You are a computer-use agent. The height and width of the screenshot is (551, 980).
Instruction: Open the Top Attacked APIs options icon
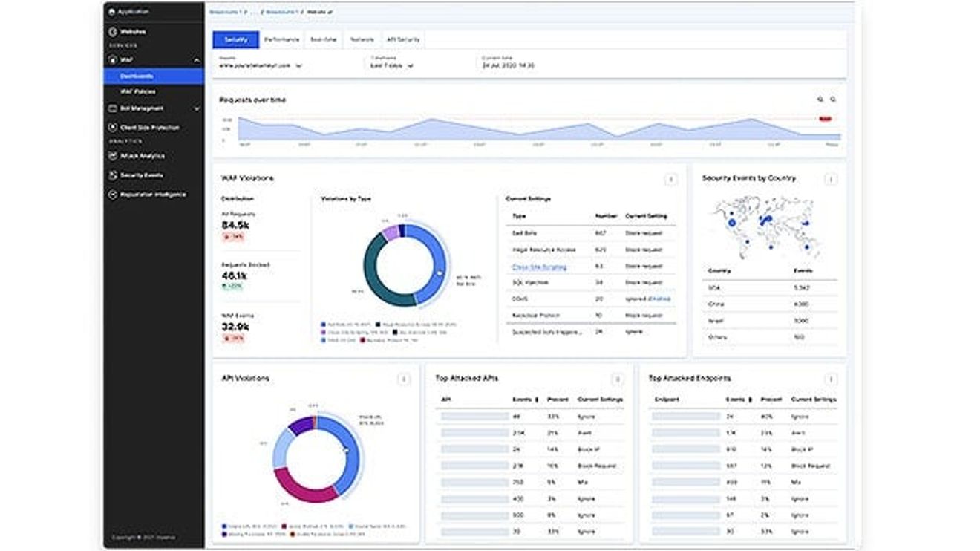pos(617,379)
